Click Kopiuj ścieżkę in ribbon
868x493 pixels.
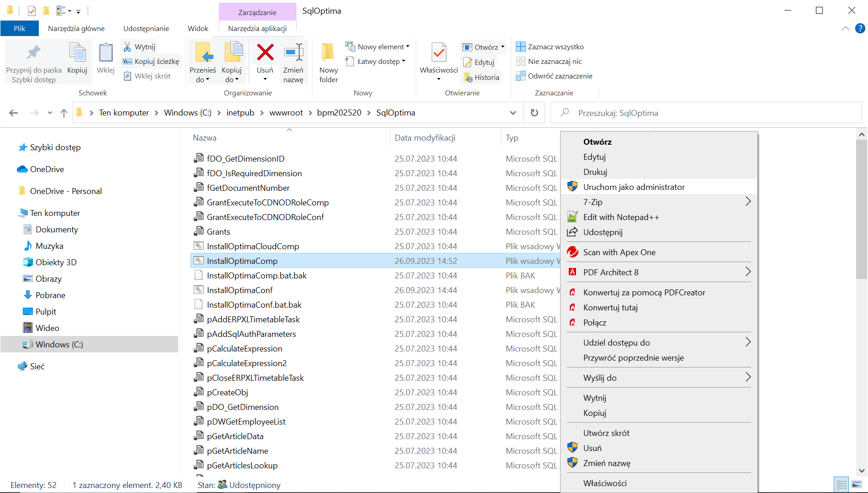151,61
